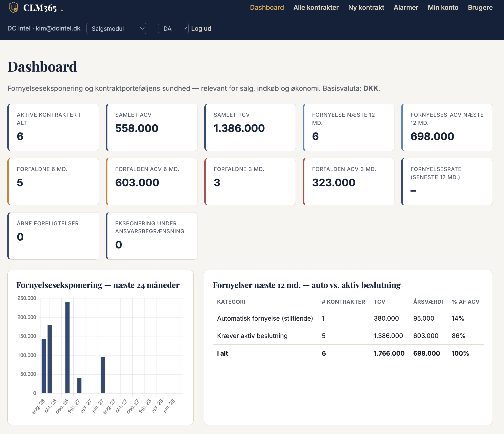
Task: Open the DA language dropdown
Action: point(173,28)
